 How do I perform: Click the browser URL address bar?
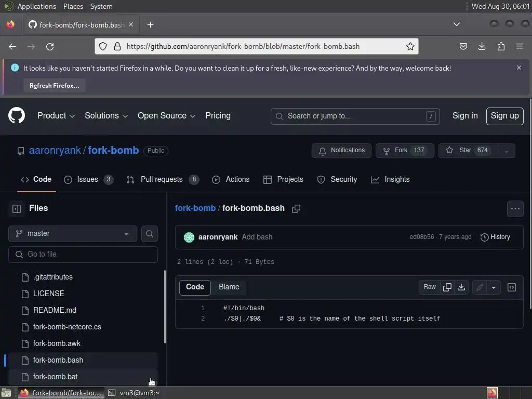tap(256, 46)
